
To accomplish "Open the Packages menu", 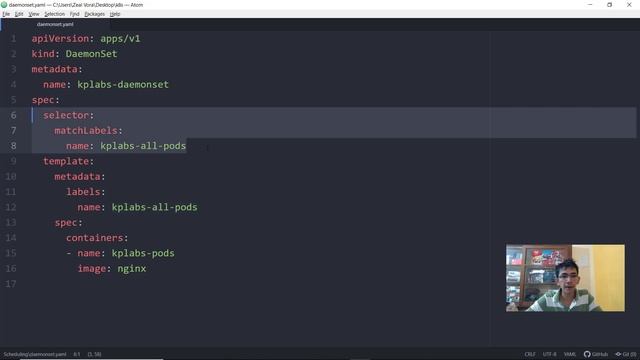I will pos(95,14).
